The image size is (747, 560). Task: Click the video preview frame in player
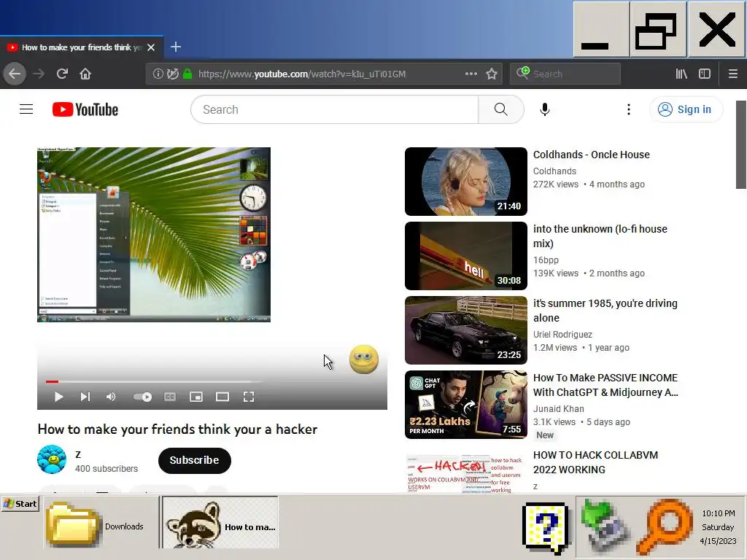[x=154, y=235]
